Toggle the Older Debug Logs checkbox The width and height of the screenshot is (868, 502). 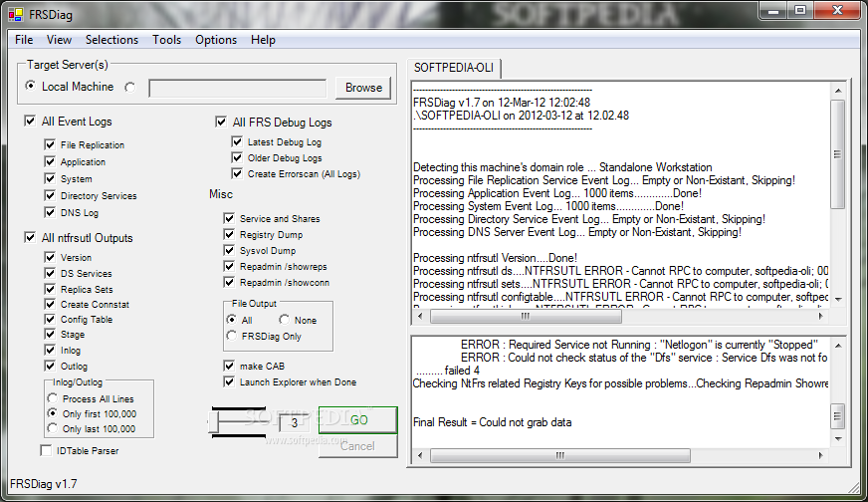237,158
